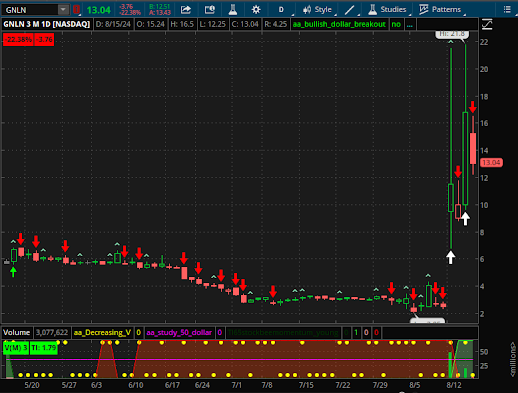518x393 pixels.
Task: Click the 50 volume axis label
Action: pyautogui.click(x=484, y=352)
